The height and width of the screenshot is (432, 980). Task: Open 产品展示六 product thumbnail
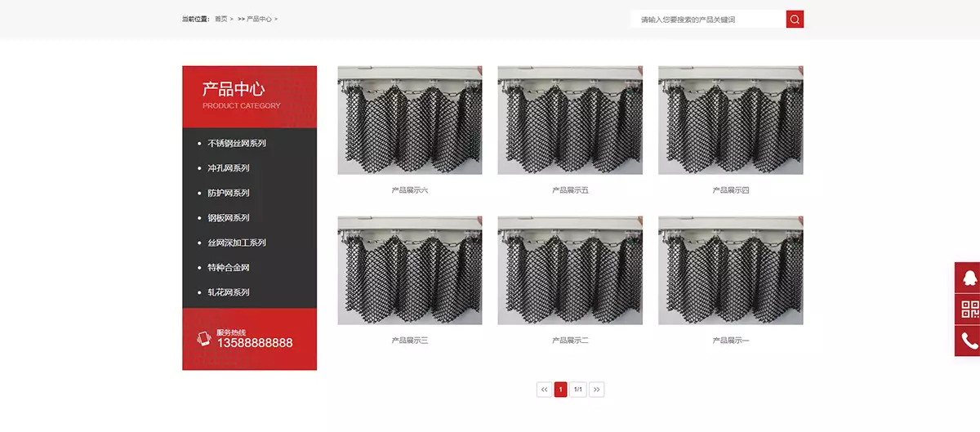409,120
